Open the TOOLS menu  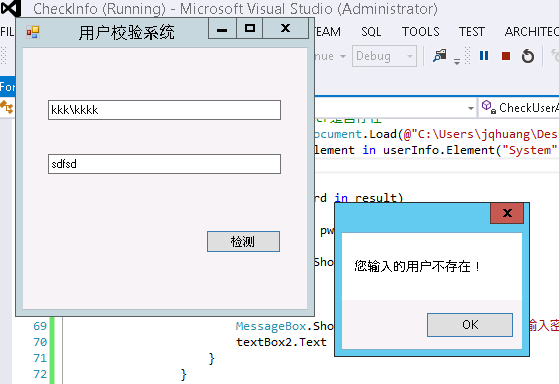tap(421, 32)
